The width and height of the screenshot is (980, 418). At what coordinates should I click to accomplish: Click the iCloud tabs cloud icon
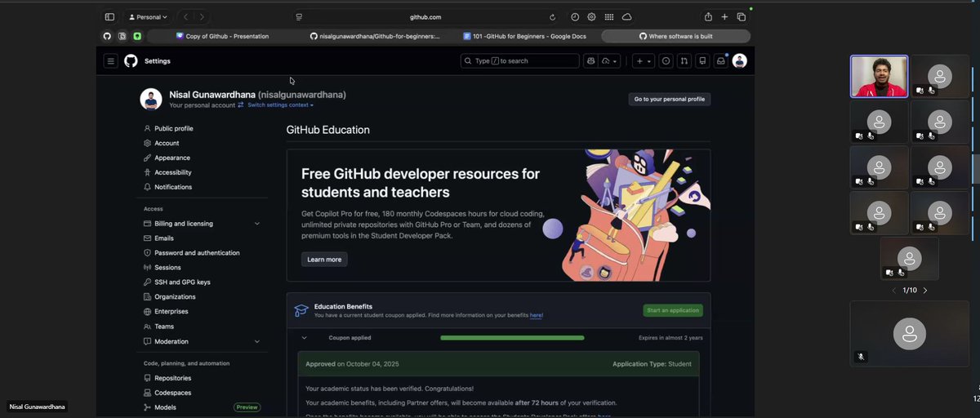click(x=626, y=16)
